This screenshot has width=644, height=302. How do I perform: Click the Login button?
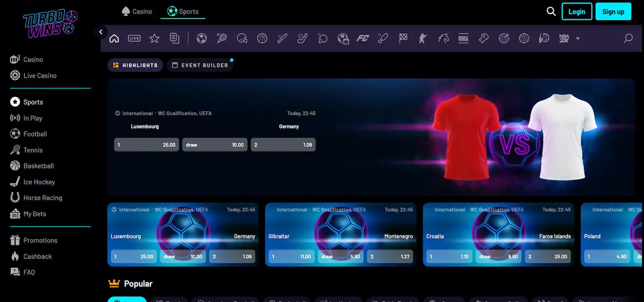point(577,12)
